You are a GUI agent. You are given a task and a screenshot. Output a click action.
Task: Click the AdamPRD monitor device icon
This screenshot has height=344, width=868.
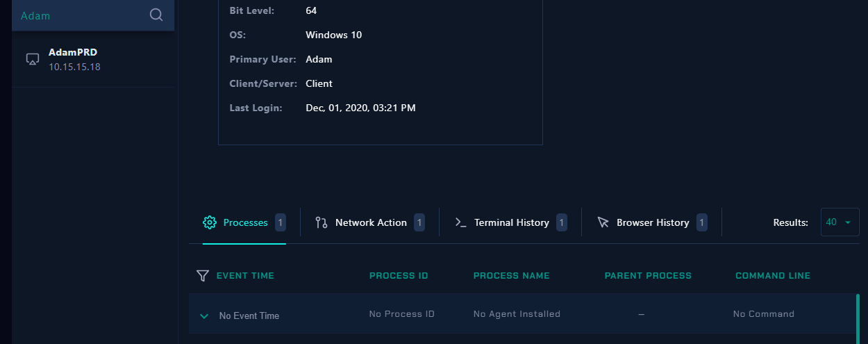(32, 60)
